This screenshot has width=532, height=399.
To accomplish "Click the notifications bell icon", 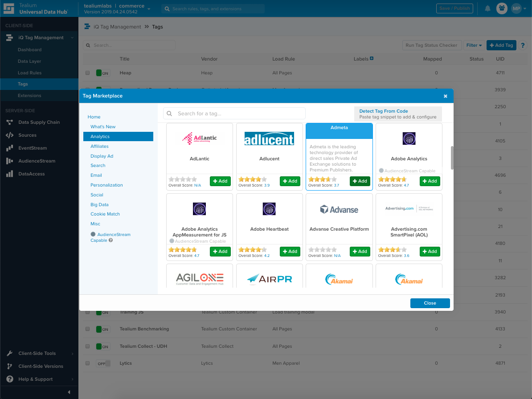I will [x=487, y=8].
